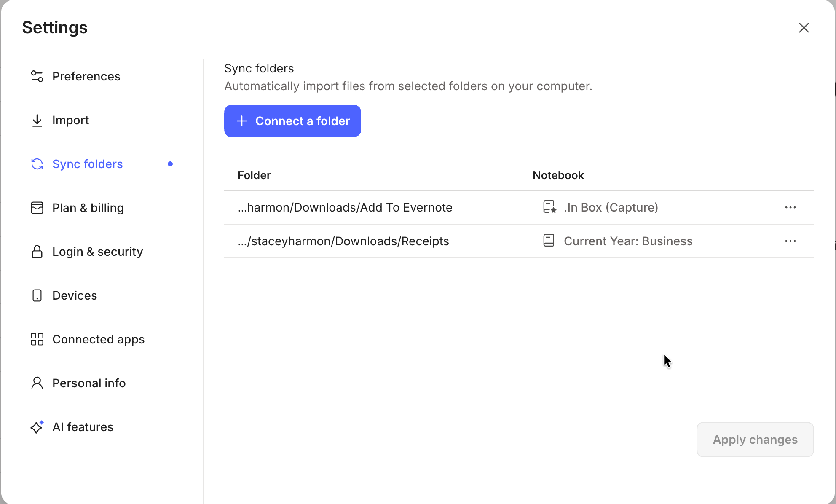The image size is (836, 504).
Task: Click the Apply changes button
Action: pos(755,440)
